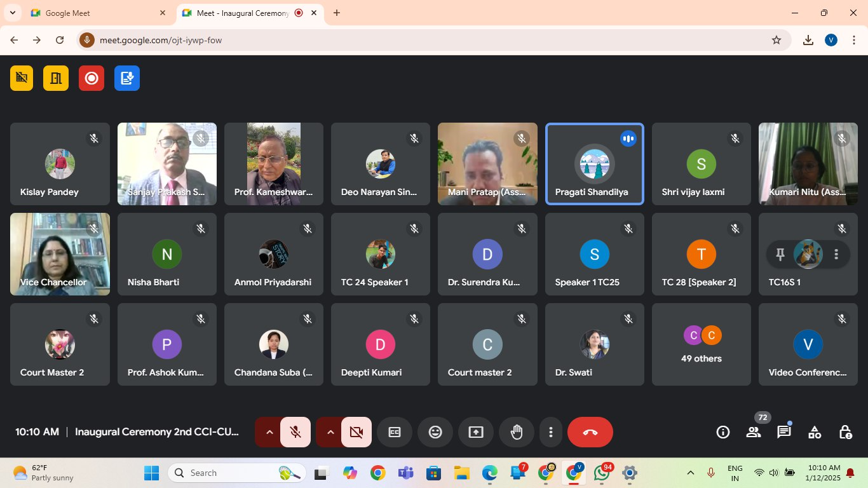Open more options menu in call bar

point(550,432)
